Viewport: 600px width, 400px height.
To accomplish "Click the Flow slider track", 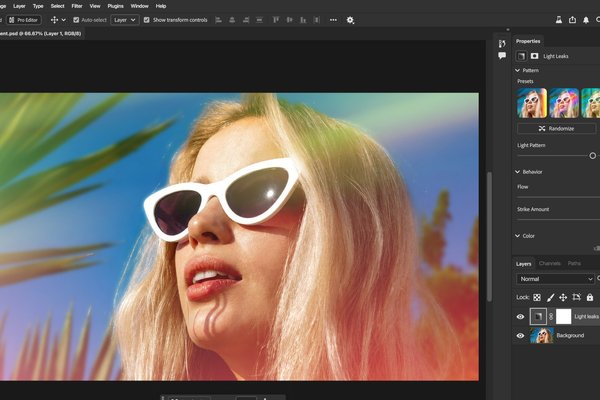I will pyautogui.click(x=558, y=197).
